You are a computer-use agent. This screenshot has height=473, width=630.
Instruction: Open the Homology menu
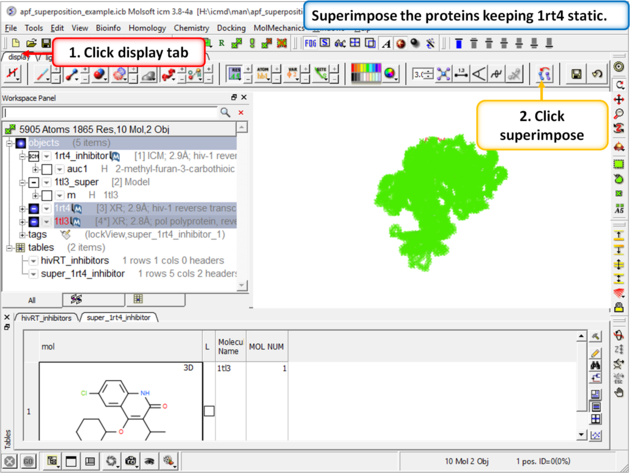(147, 28)
